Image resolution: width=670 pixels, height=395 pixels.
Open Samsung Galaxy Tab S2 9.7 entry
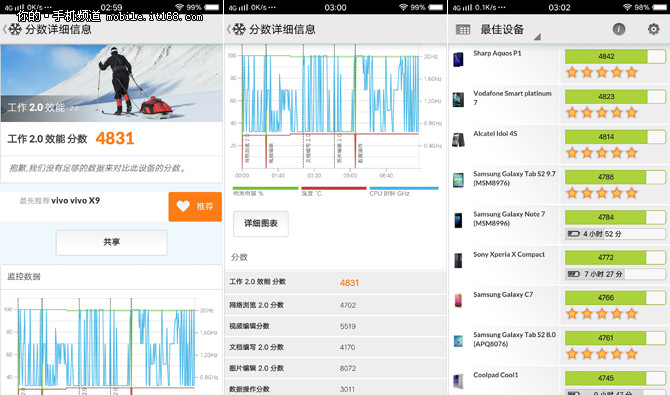click(x=559, y=184)
